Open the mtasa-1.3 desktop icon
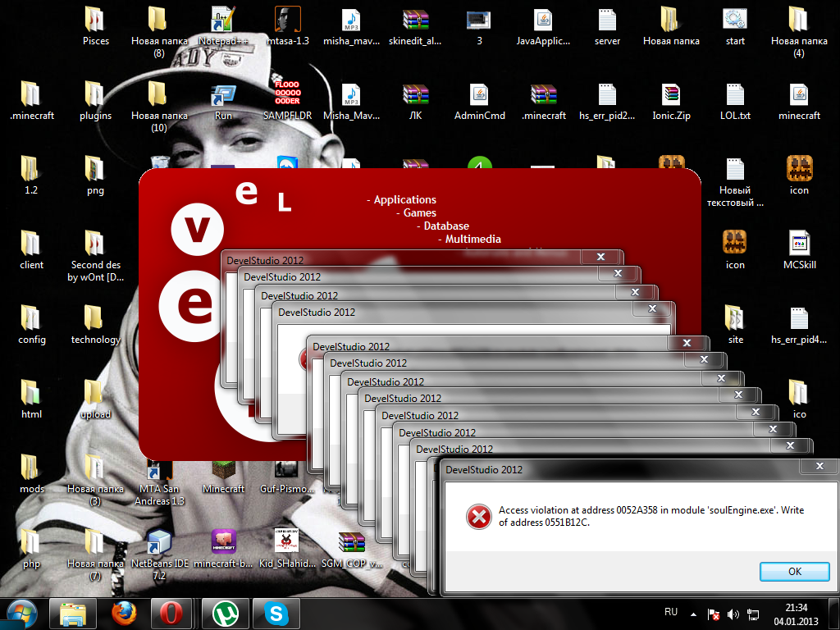The height and width of the screenshot is (630, 840). (288, 26)
